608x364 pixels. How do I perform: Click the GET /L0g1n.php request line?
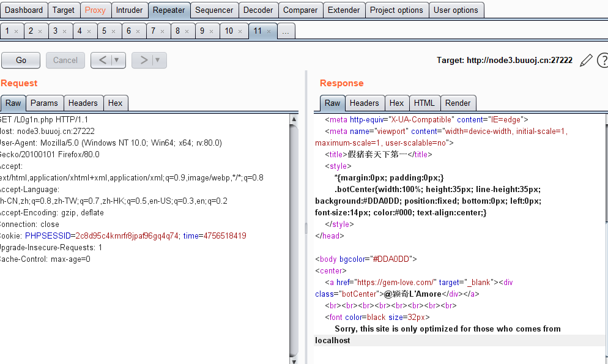click(x=44, y=120)
